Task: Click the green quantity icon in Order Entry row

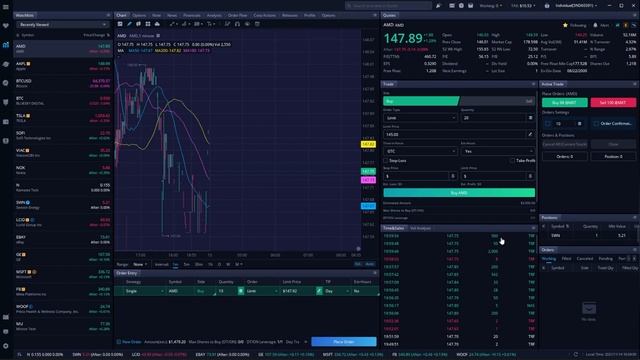Action: 241,291
